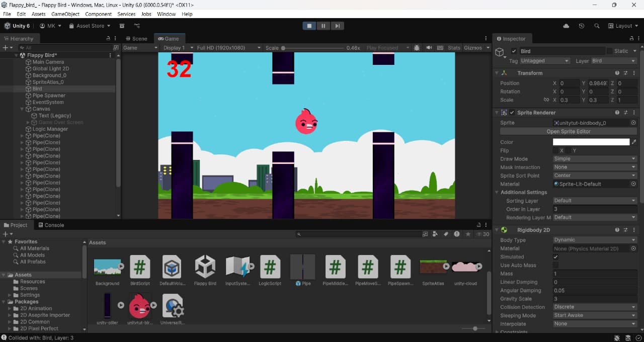644x342 pixels.
Task: Toggle the Bird active checkbox in Inspector
Action: click(514, 51)
